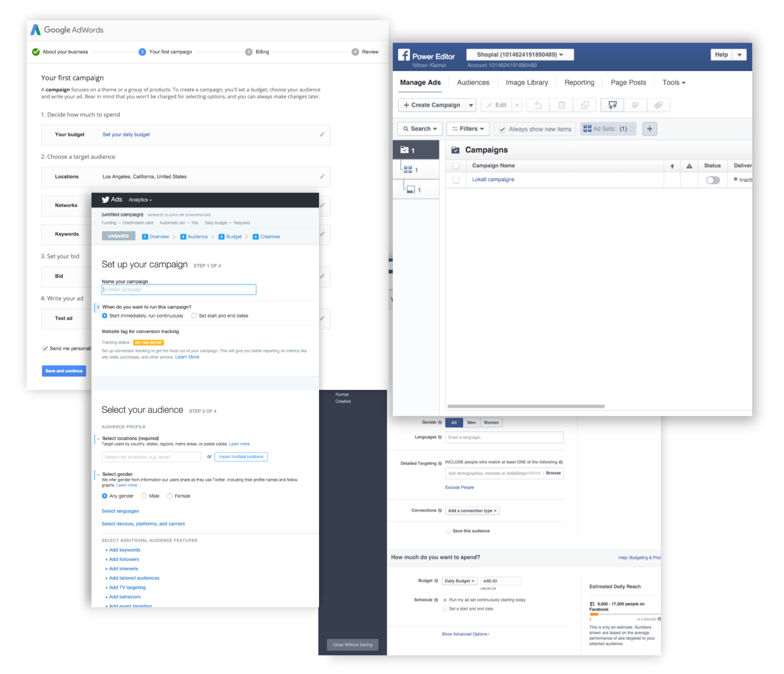Click the info icon next to Languages
The height and width of the screenshot is (674, 784).
point(440,437)
